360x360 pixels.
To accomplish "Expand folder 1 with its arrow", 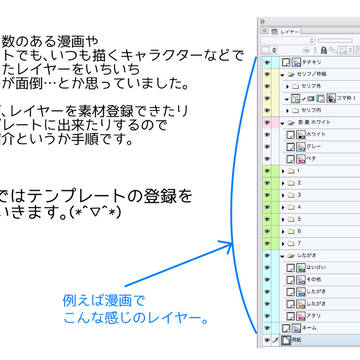I will (x=283, y=171).
